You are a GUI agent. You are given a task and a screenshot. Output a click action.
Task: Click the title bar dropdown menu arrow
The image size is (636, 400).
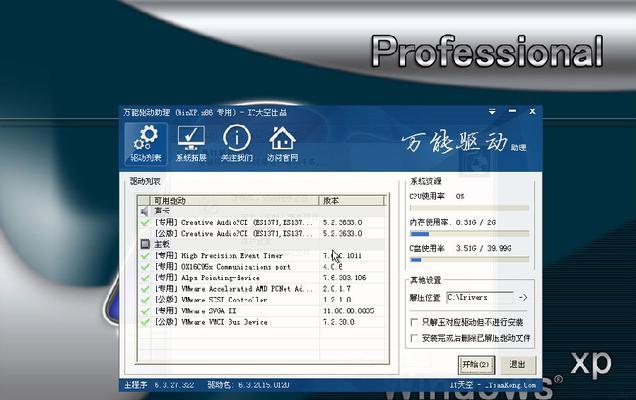click(x=492, y=112)
